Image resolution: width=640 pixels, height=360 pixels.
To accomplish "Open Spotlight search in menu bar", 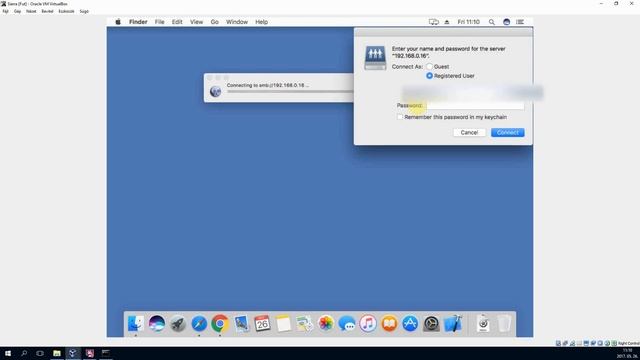I will coord(492,22).
